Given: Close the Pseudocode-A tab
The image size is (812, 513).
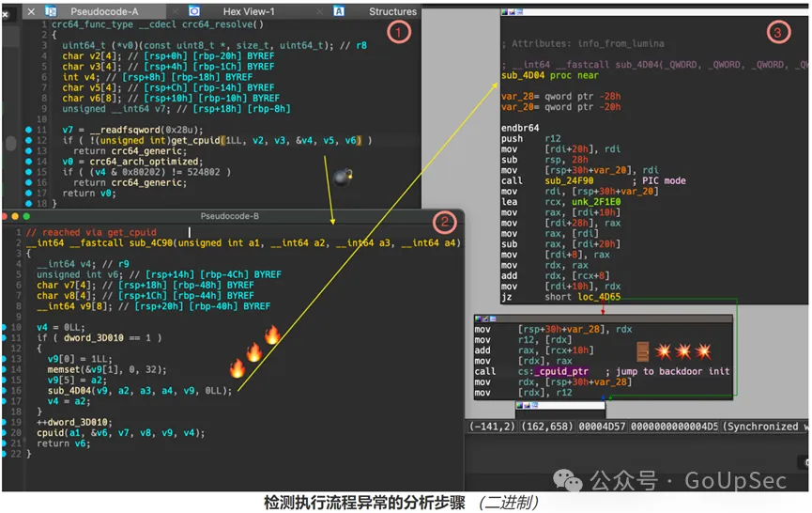Looking at the screenshot, I should click(30, 12).
